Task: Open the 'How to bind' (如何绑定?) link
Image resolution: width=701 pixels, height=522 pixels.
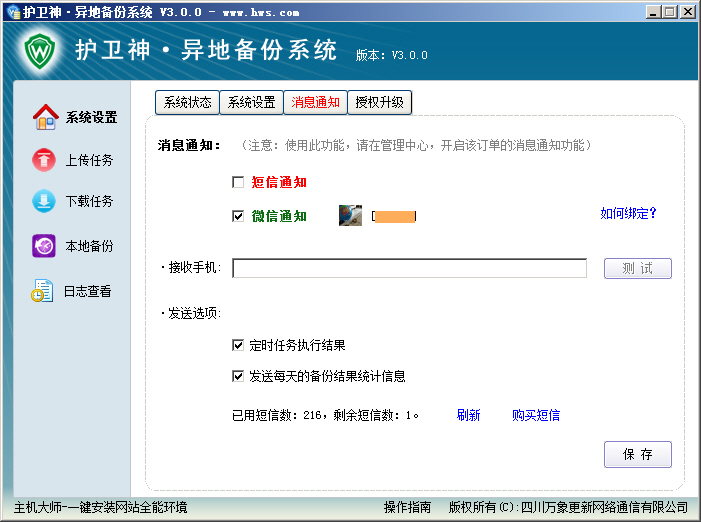Action: [x=628, y=214]
